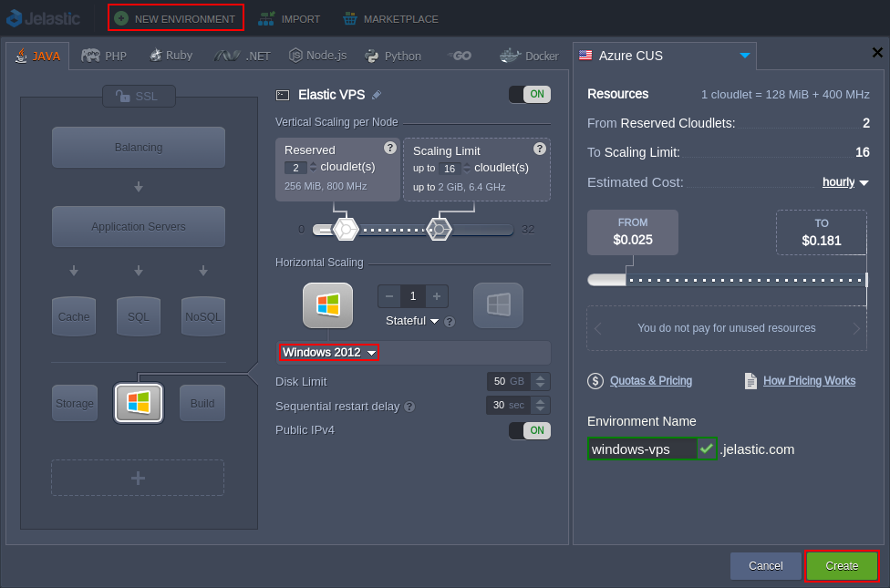
Task: Switch to the Docker tab
Action: [529, 56]
